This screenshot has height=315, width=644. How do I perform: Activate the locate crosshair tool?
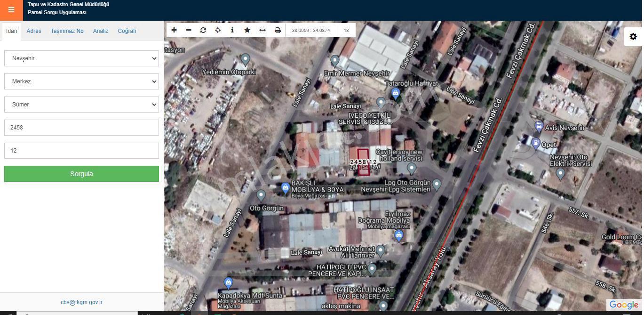(x=218, y=30)
